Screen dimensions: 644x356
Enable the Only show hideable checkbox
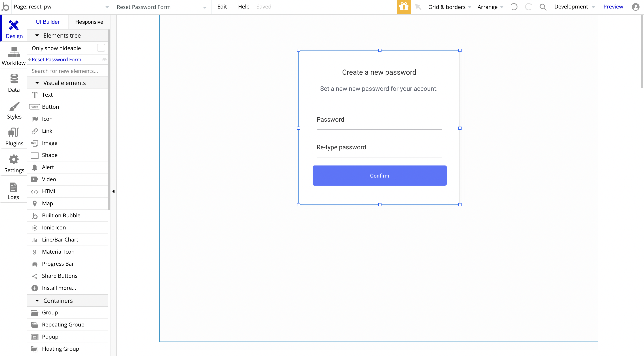(101, 48)
